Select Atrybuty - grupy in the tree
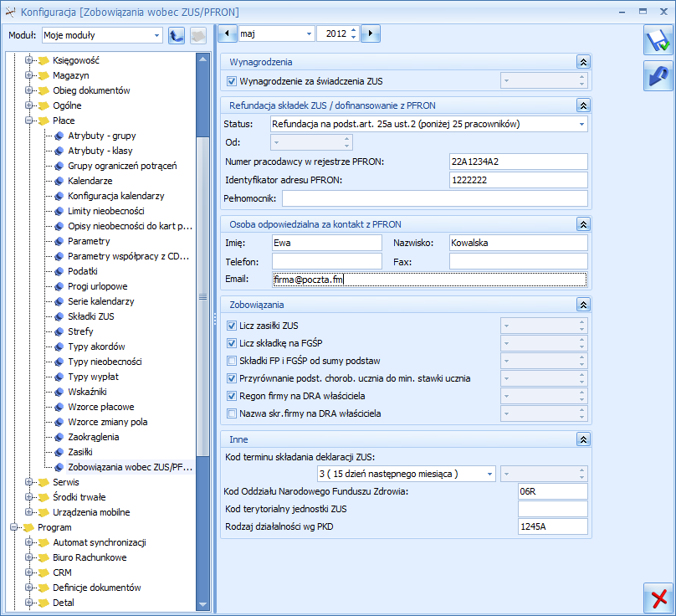 pos(102,136)
